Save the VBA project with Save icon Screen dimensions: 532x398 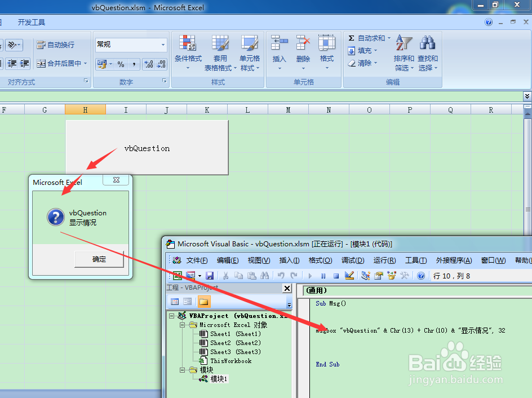pyautogui.click(x=210, y=275)
